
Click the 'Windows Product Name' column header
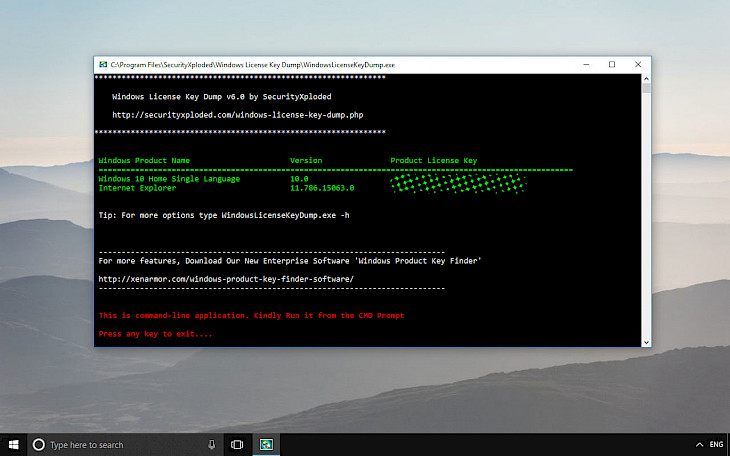pos(144,161)
